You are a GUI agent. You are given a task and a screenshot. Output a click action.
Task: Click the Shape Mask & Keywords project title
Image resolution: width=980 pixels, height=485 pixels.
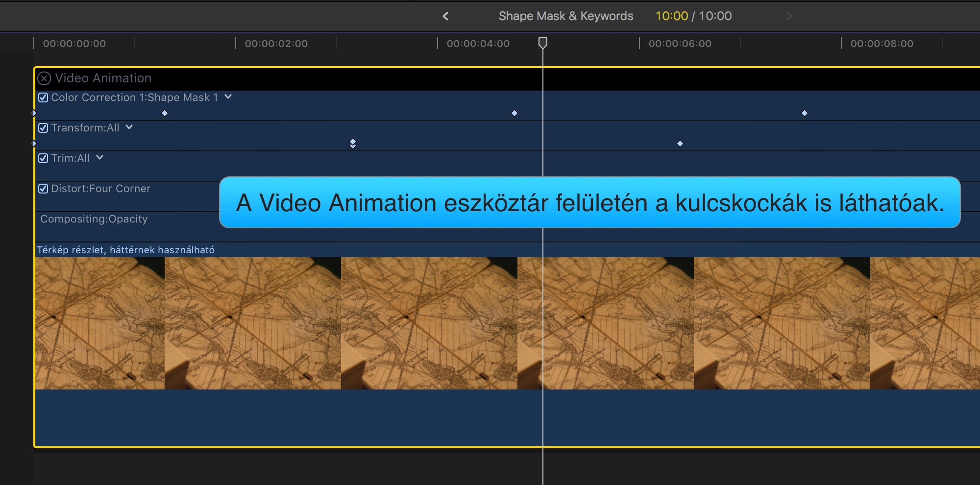(566, 16)
